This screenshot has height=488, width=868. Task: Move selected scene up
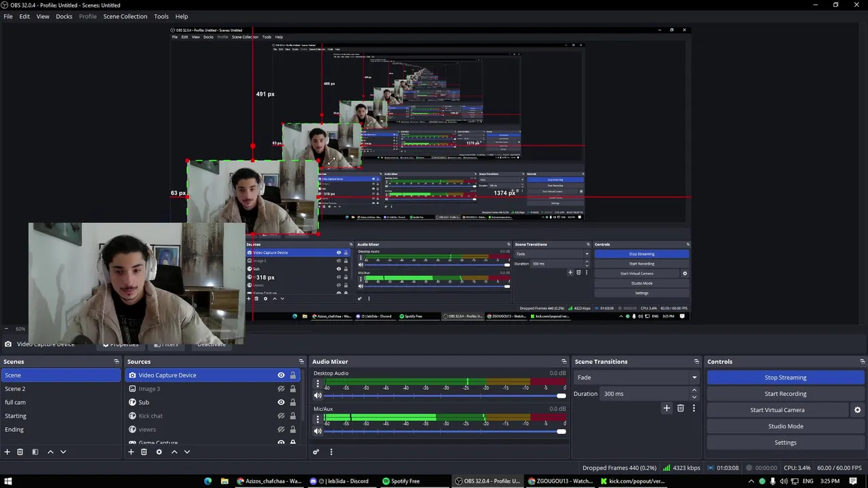[x=50, y=452]
